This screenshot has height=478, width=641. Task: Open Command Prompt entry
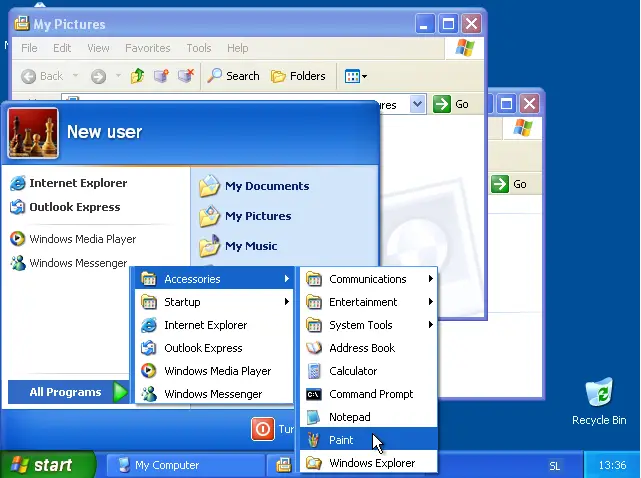[x=368, y=394]
